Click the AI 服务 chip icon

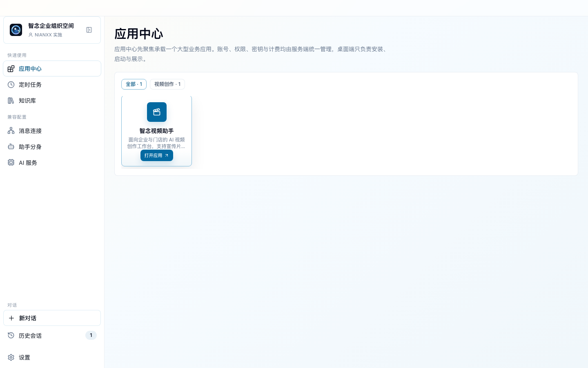(11, 163)
